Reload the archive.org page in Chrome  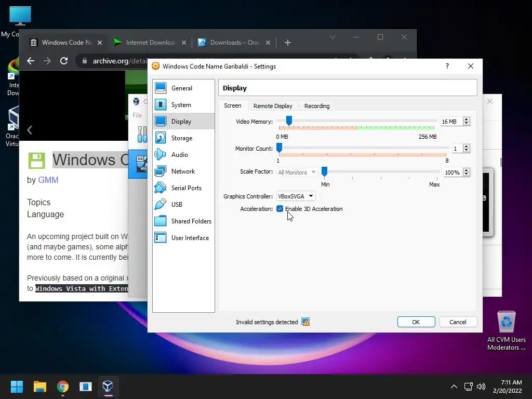pos(64,61)
